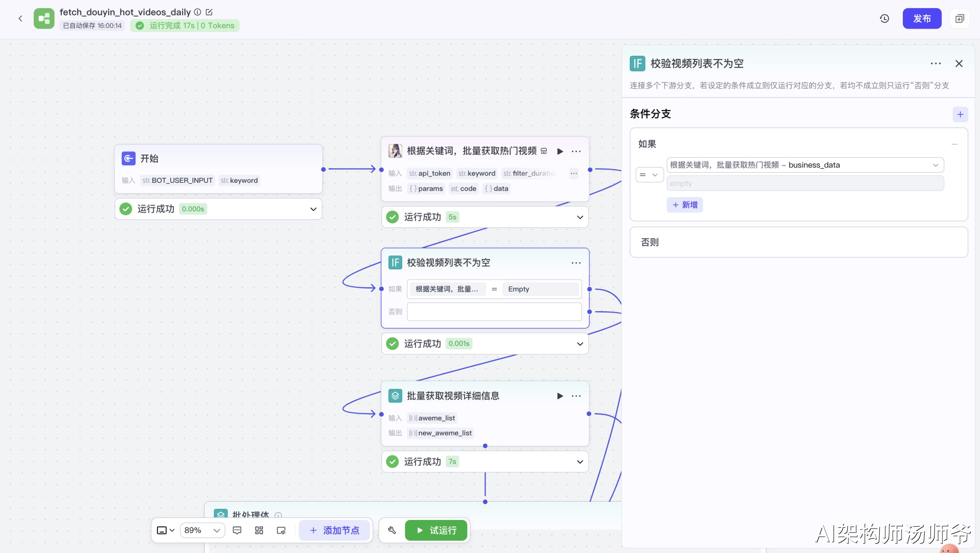Expand the 7s run success result
This screenshot has width=980, height=553.
580,462
